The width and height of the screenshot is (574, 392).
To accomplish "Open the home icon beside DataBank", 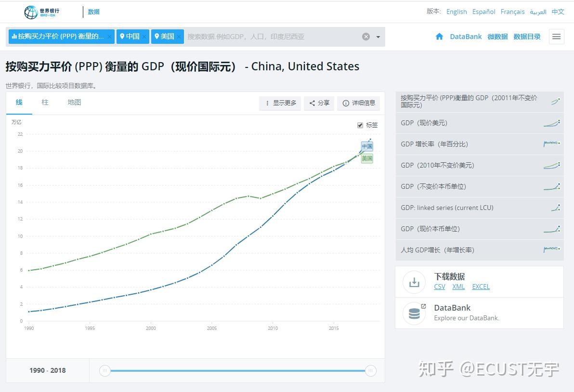I will click(439, 36).
